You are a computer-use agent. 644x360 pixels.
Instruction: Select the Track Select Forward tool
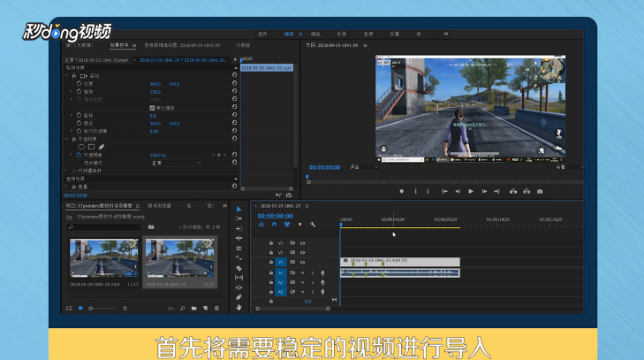click(239, 218)
